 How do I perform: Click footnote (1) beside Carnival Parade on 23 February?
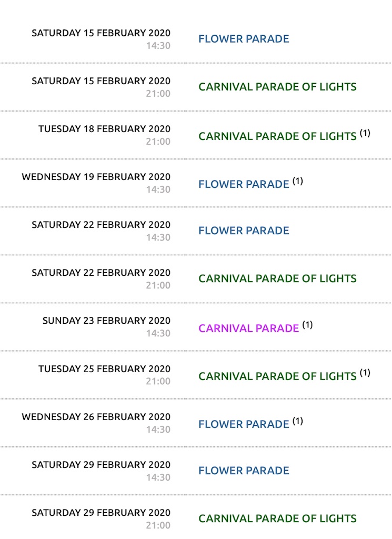tap(307, 324)
